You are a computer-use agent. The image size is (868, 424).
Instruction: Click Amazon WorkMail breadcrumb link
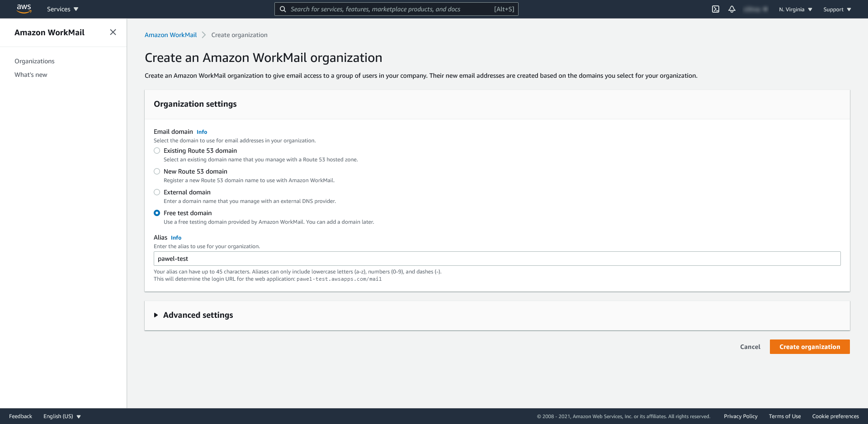(170, 35)
